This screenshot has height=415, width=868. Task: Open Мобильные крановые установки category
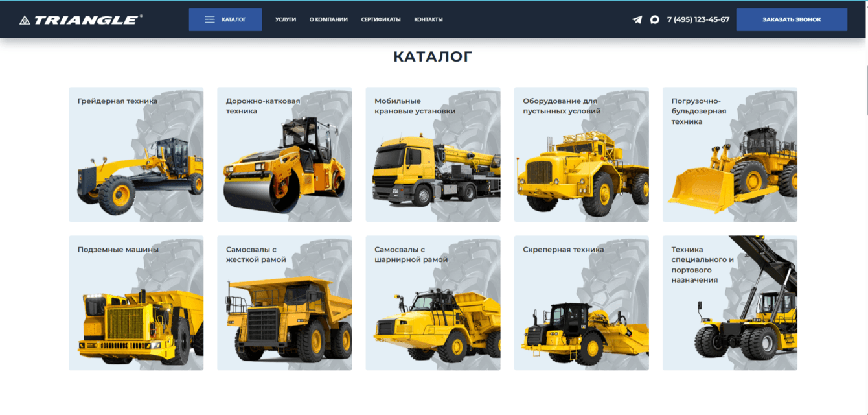pos(433,155)
